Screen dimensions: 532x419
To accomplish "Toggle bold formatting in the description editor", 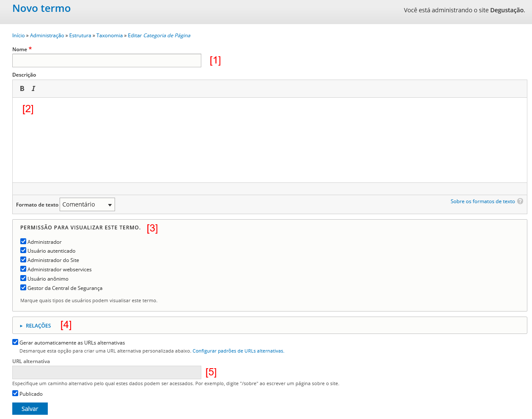I will (x=22, y=88).
